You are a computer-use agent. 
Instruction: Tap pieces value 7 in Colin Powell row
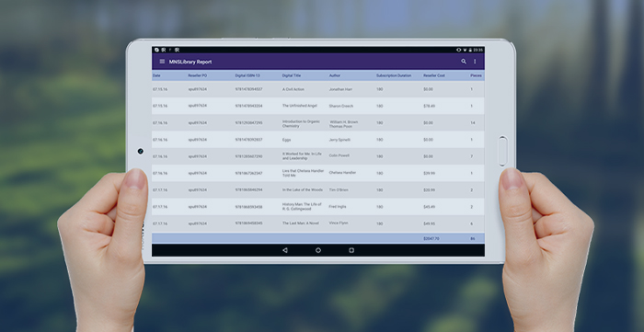[472, 156]
